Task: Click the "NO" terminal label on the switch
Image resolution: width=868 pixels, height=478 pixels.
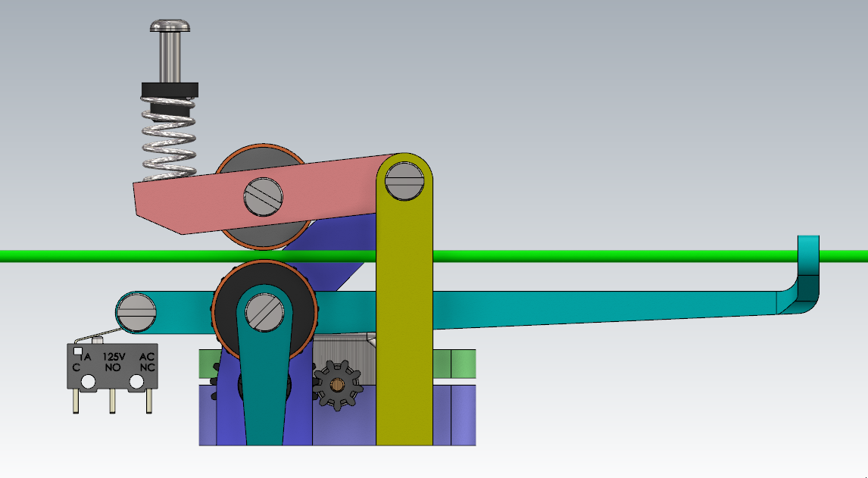Action: (112, 367)
